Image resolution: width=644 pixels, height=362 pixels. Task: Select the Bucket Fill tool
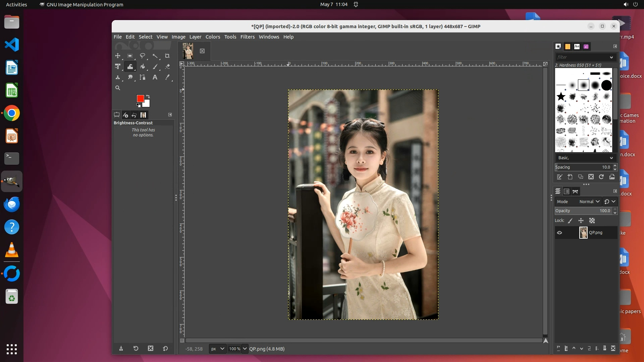(x=143, y=67)
